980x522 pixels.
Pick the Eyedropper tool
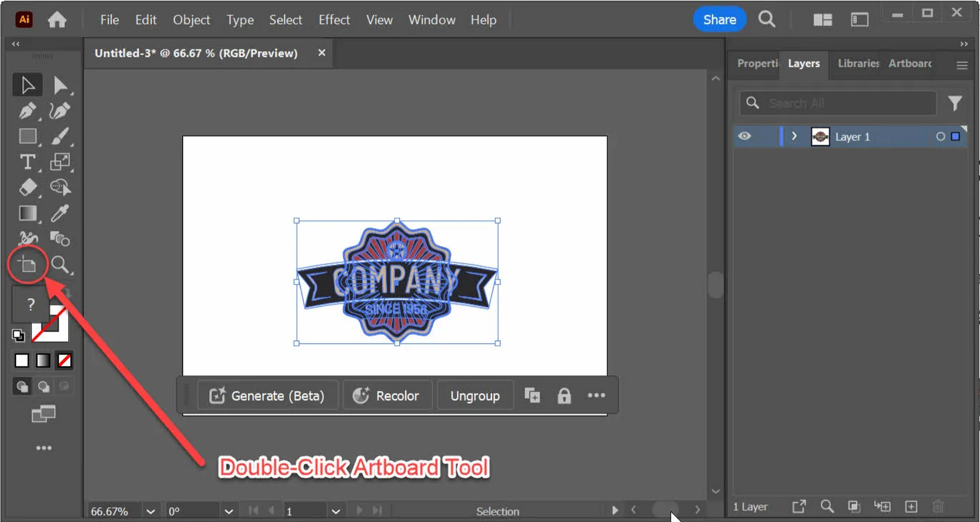pyautogui.click(x=60, y=214)
